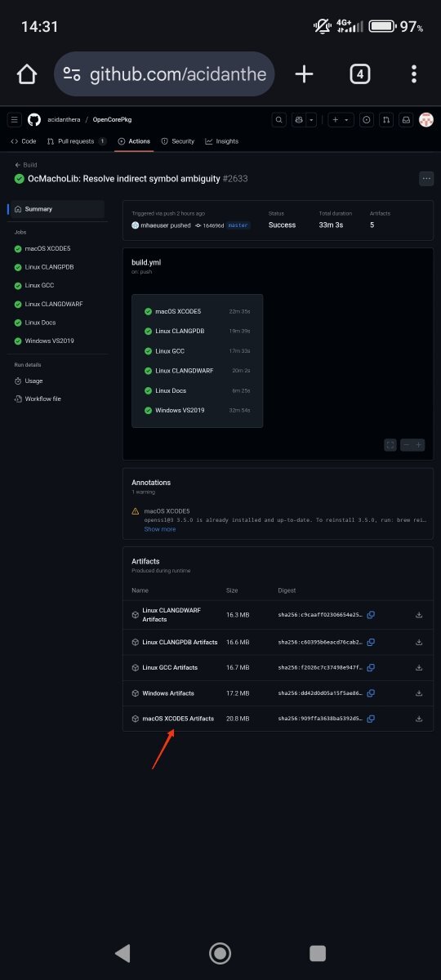Open the GitHub hamburger navigation menu
This screenshot has width=441, height=980.
[14, 120]
